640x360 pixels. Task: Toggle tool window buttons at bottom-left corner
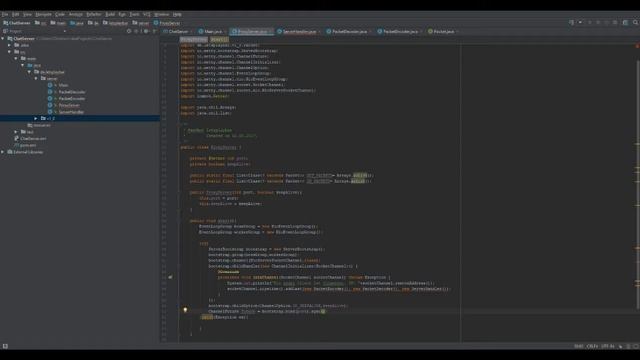coord(5,346)
